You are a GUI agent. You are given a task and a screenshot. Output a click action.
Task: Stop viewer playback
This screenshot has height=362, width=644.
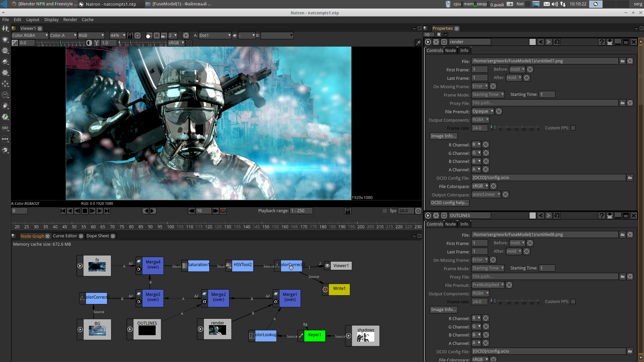[85, 211]
